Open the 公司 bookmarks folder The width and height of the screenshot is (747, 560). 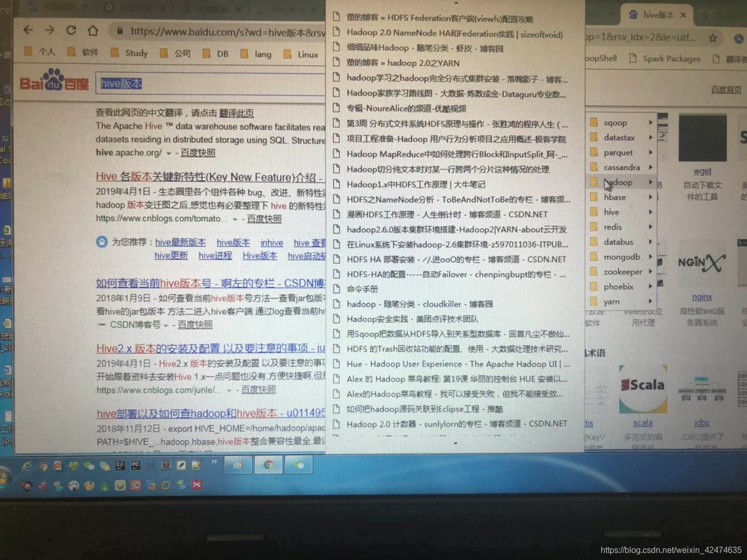(176, 53)
